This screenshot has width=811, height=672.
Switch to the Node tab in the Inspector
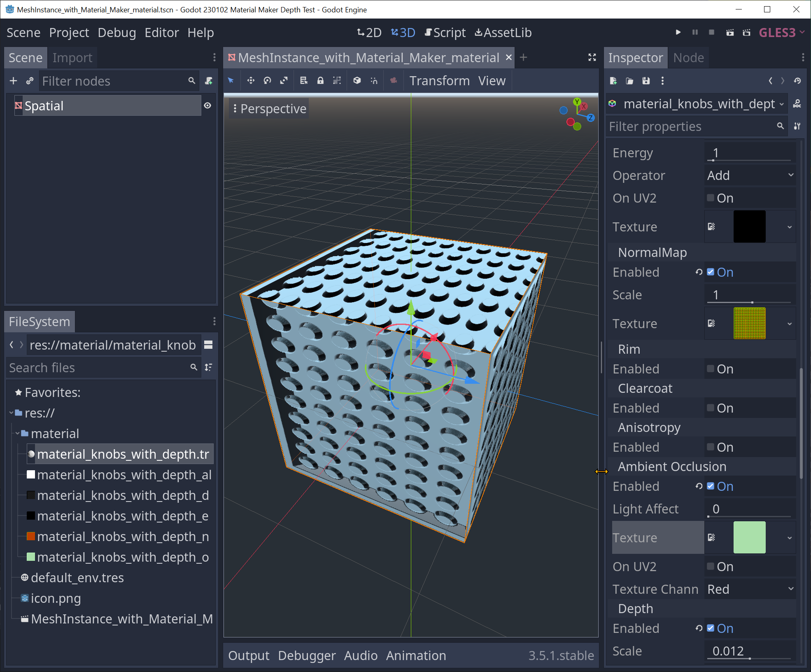pos(688,57)
